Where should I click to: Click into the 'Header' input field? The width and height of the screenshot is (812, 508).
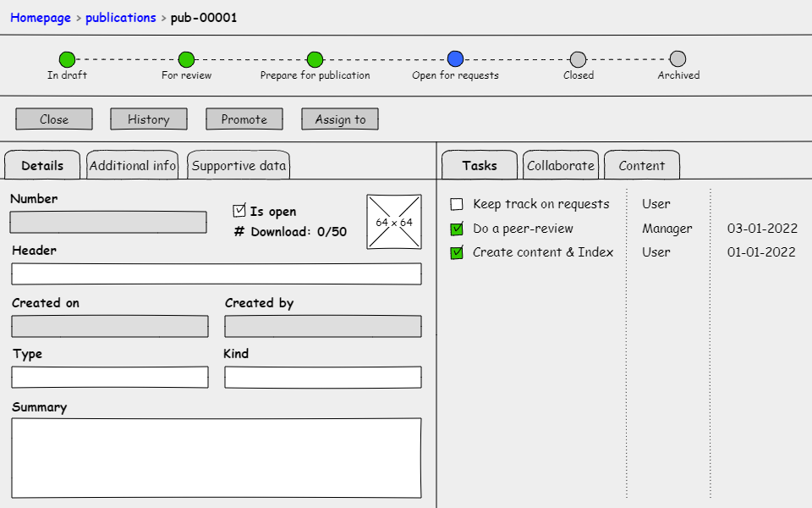(216, 274)
